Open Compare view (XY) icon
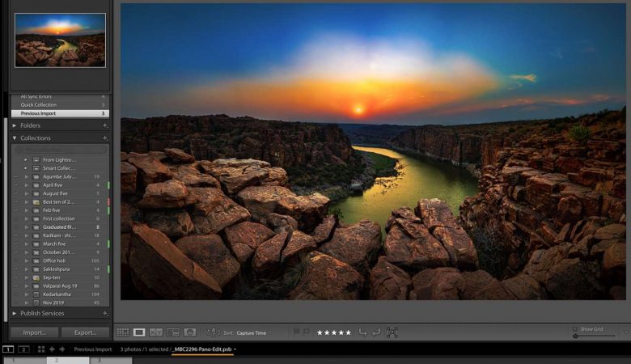The width and height of the screenshot is (631, 364). pos(156,332)
